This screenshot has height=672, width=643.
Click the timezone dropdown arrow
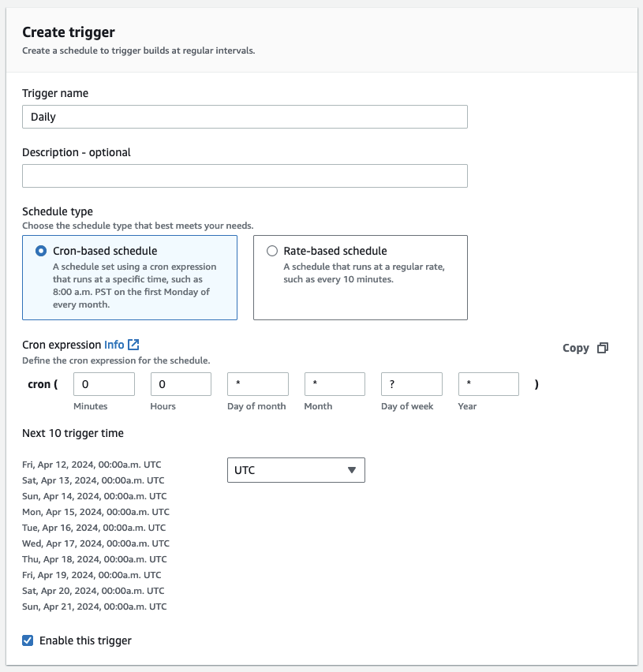point(352,470)
